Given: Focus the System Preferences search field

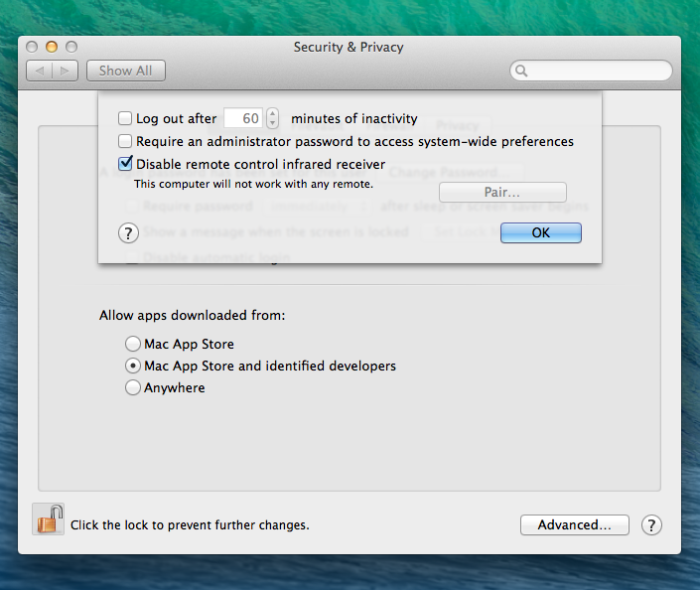Looking at the screenshot, I should pos(591,71).
